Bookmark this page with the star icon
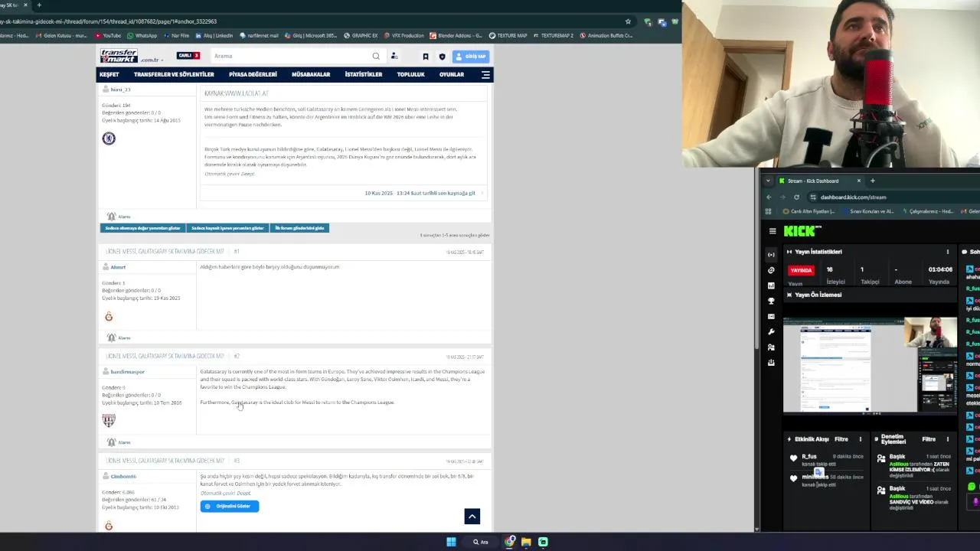 coord(628,21)
